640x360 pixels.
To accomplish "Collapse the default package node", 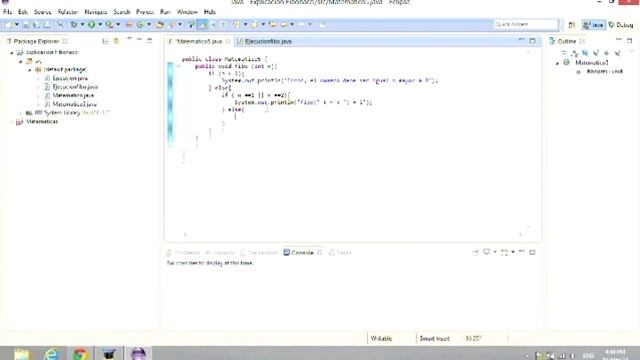I will 30,70.
